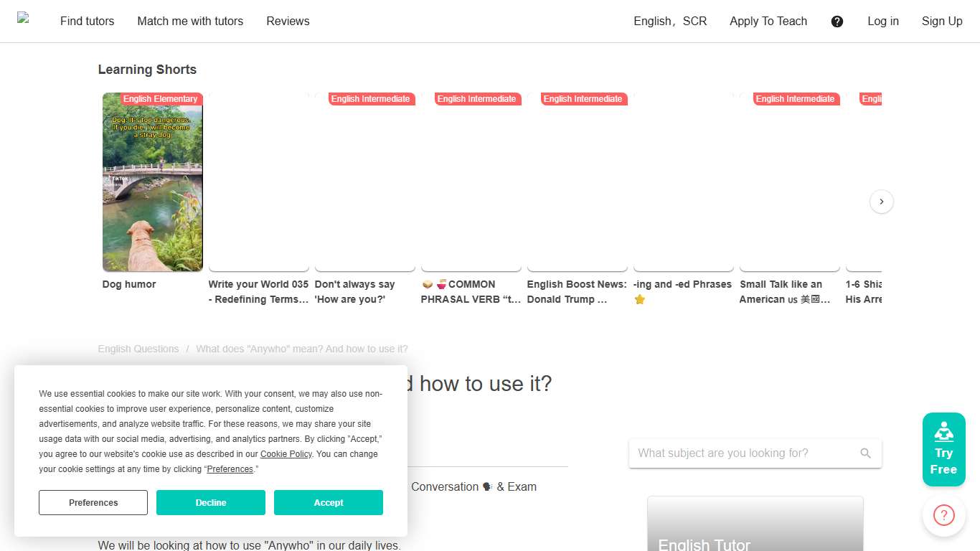Click the circular help chat bubble at bottom right
The image size is (980, 551).
click(943, 515)
